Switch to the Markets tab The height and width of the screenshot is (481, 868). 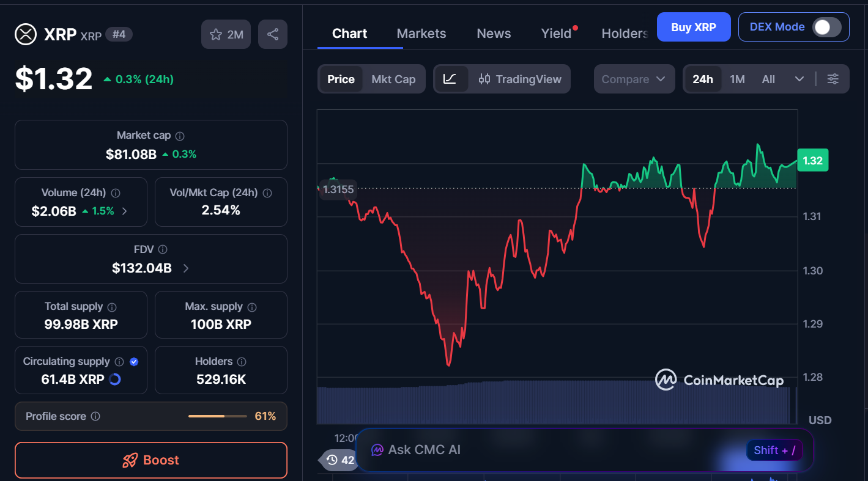(421, 34)
